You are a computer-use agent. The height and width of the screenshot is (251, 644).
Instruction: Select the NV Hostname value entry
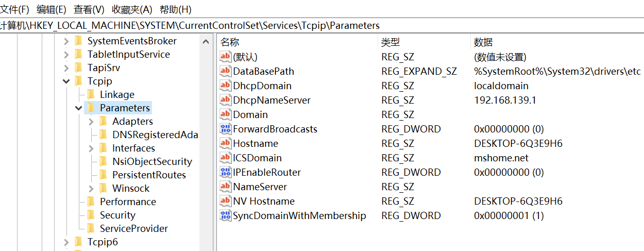(264, 201)
